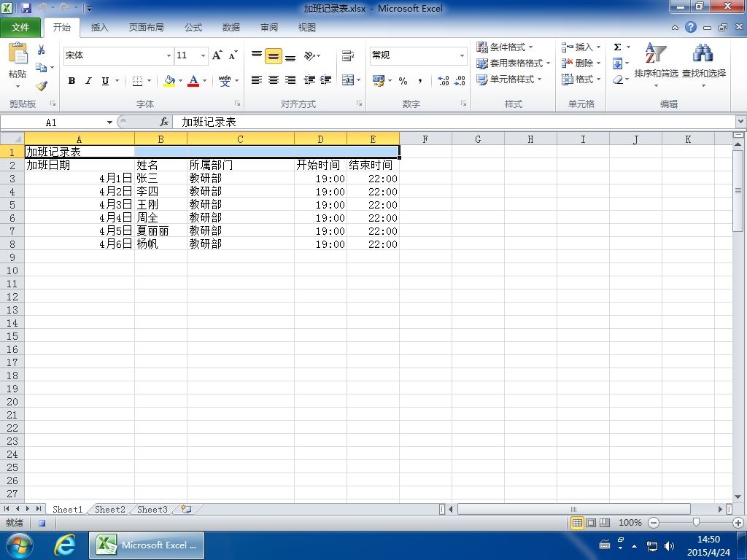The image size is (747, 560).
Task: Toggle middle vertical alignment
Action: pos(274,55)
